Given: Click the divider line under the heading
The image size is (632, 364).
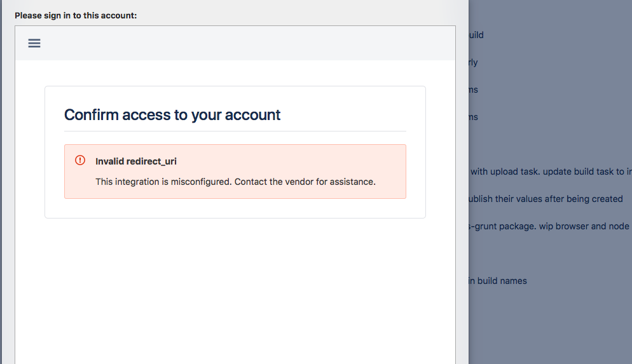Looking at the screenshot, I should click(x=235, y=131).
